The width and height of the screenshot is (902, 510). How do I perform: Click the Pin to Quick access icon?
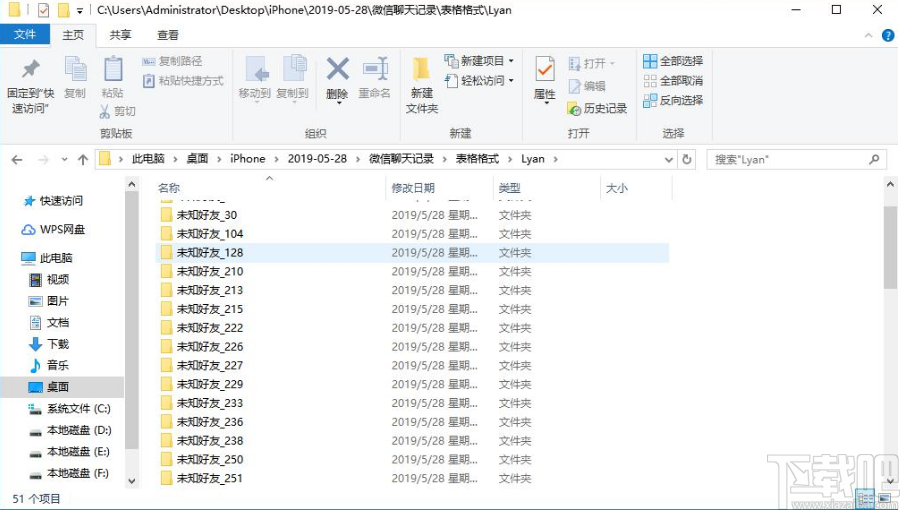click(x=30, y=69)
